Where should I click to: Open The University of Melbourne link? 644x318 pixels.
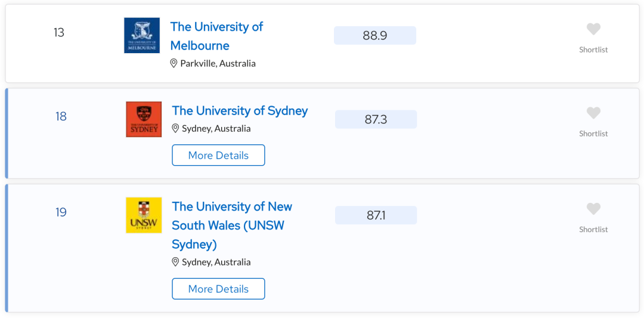tap(216, 36)
